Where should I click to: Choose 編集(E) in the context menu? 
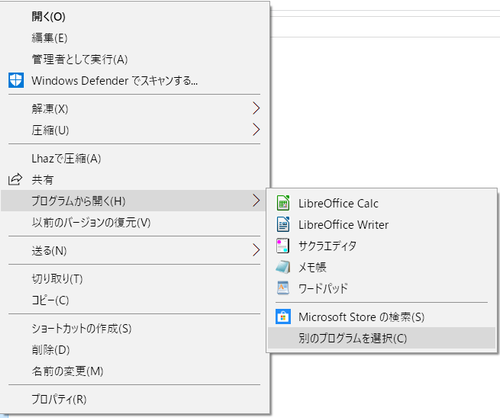pos(134,38)
